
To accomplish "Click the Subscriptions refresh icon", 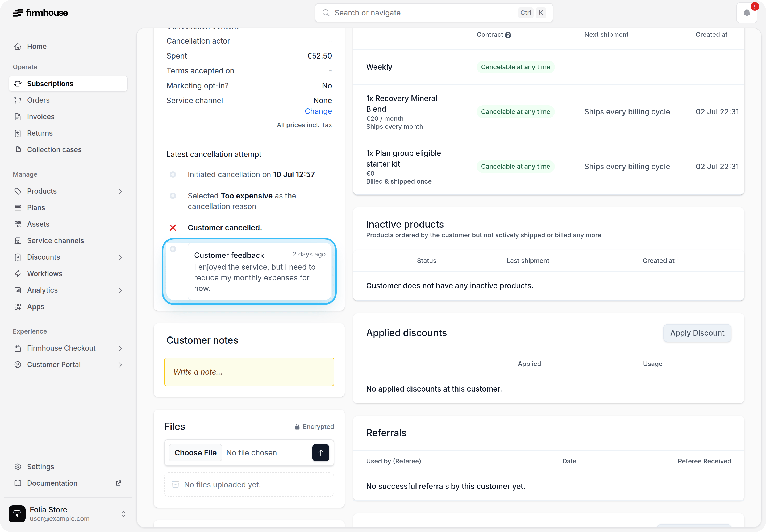I will 18,84.
